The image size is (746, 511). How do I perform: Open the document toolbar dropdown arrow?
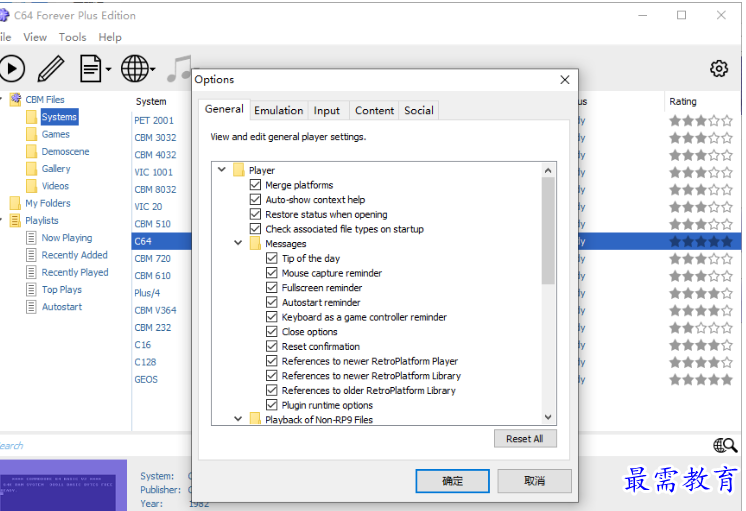click(x=108, y=69)
